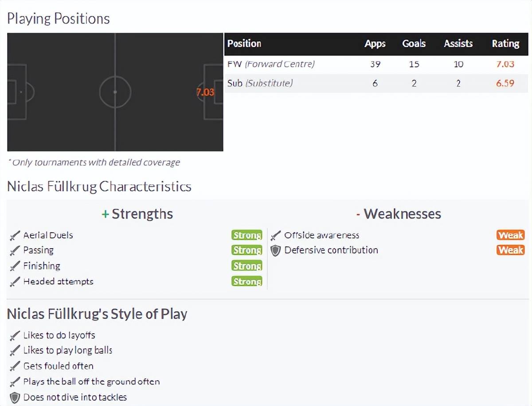Click sword icon beside Headed attempts
The image size is (532, 406).
tap(15, 281)
